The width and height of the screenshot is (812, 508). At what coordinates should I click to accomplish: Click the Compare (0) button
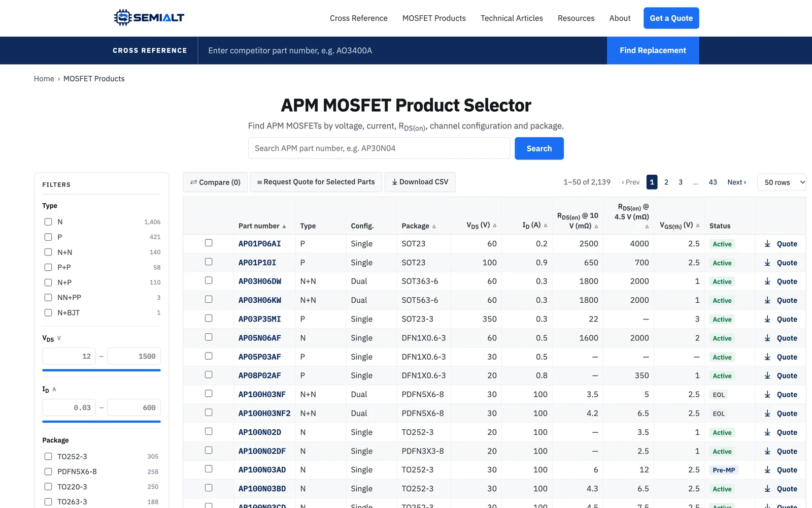215,182
